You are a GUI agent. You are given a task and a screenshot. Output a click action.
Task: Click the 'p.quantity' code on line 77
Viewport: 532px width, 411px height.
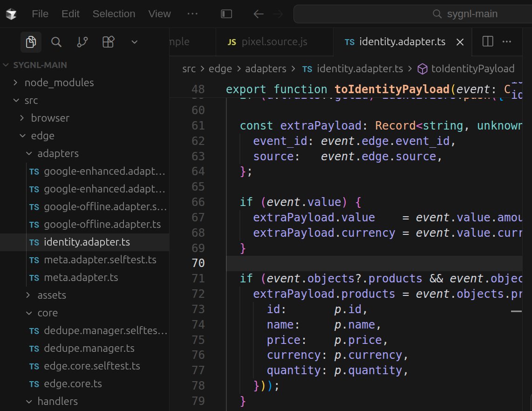pyautogui.click(x=368, y=370)
